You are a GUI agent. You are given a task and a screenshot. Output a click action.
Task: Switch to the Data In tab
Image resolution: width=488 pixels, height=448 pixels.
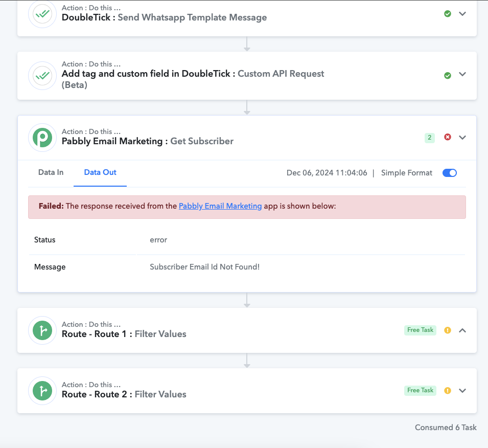coord(51,172)
